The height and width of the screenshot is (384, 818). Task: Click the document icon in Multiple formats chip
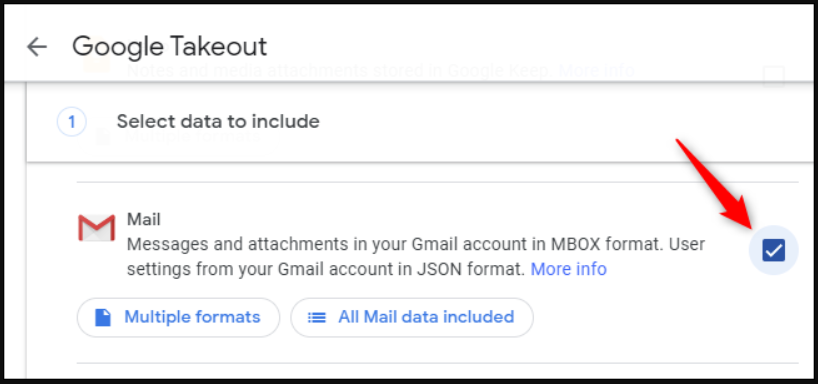(103, 317)
